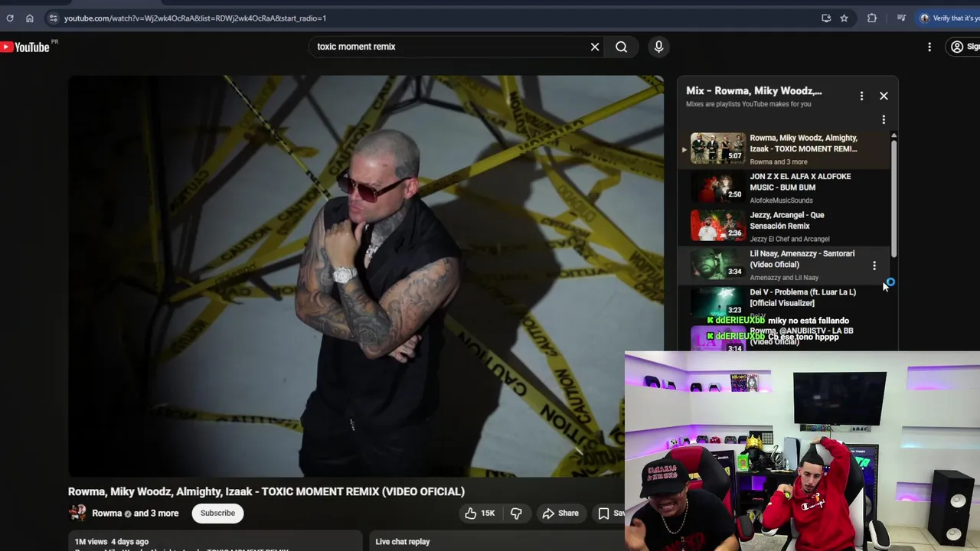980x551 pixels.
Task: Click 'Amenazzy and Lil Naay' channel text
Action: [784, 278]
